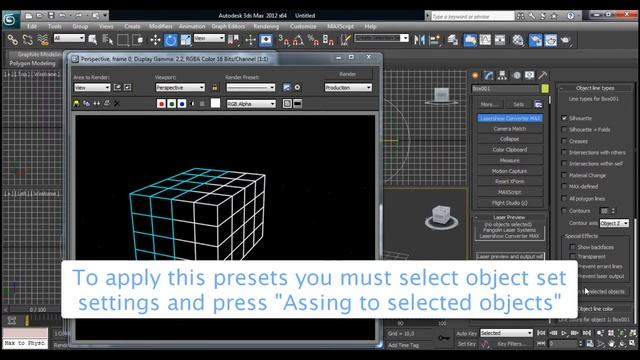
Task: Open Area to Render dropdown
Action: click(x=92, y=87)
